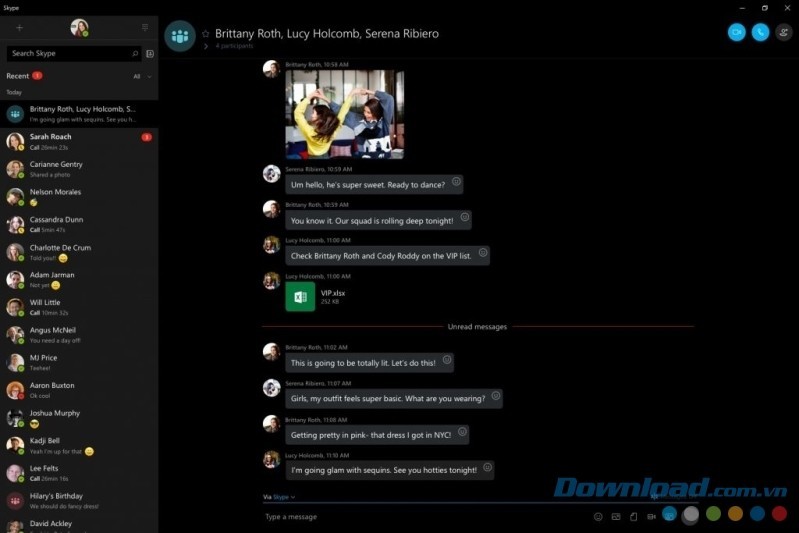Click the Type a message field
Image resolution: width=799 pixels, height=533 pixels.
pos(425,517)
